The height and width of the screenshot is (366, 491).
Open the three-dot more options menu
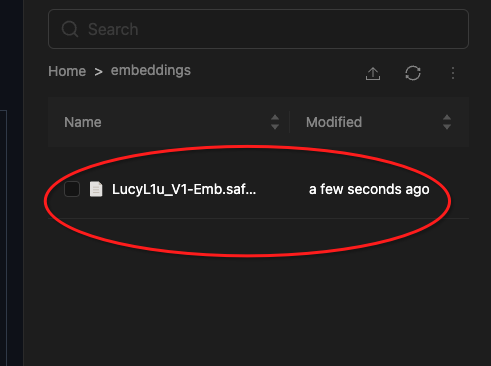[453, 73]
